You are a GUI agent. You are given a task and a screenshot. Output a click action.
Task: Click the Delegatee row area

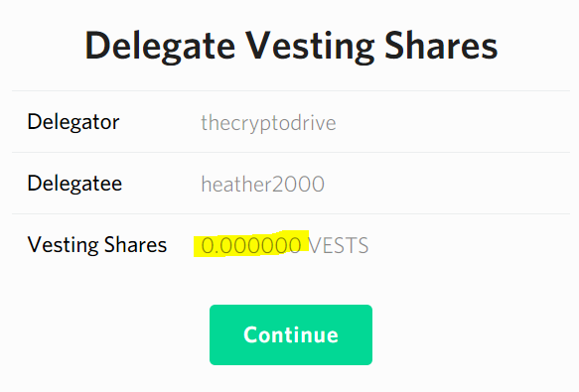[x=291, y=183]
